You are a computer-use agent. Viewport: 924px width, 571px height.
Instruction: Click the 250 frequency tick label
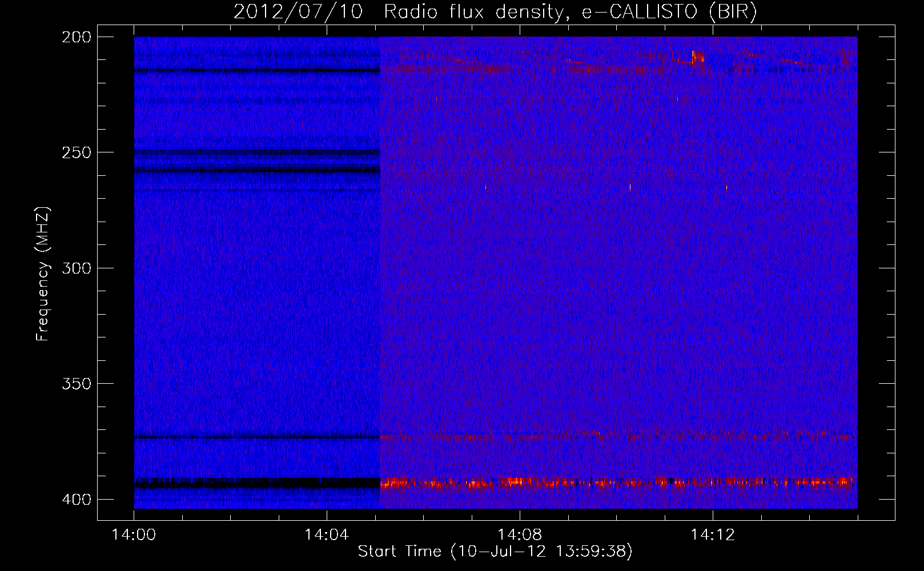click(77, 152)
